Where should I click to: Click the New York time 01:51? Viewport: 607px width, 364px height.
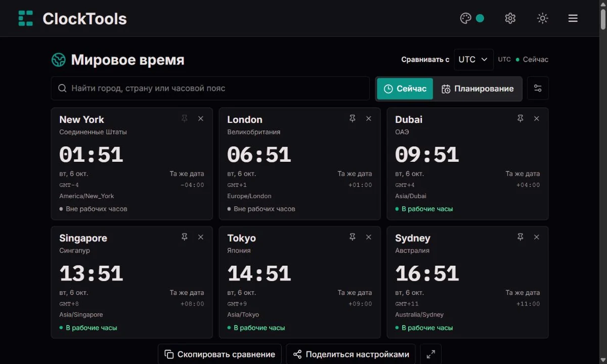click(x=92, y=155)
